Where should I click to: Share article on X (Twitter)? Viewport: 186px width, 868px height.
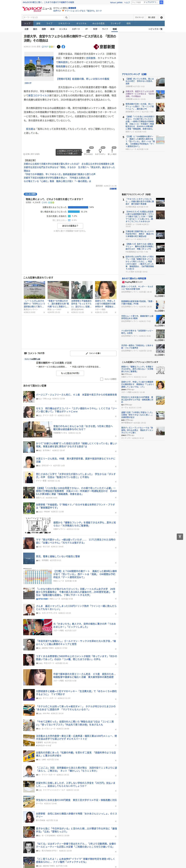click(x=58, y=47)
